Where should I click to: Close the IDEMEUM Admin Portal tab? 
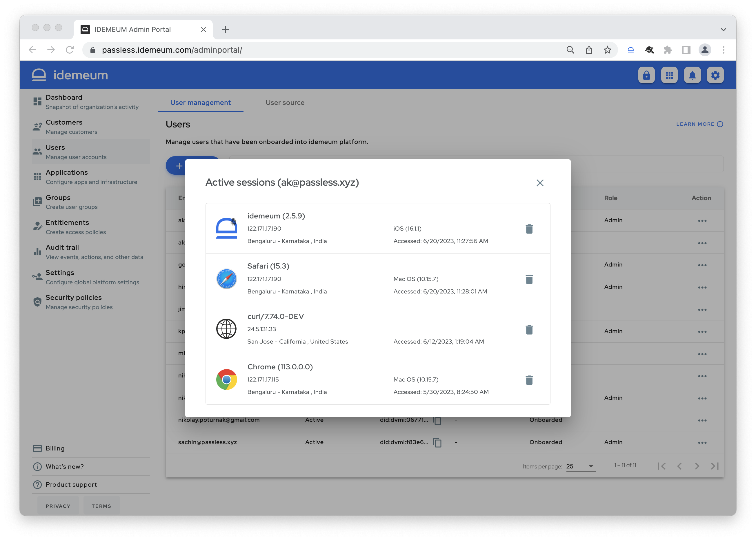pyautogui.click(x=203, y=30)
